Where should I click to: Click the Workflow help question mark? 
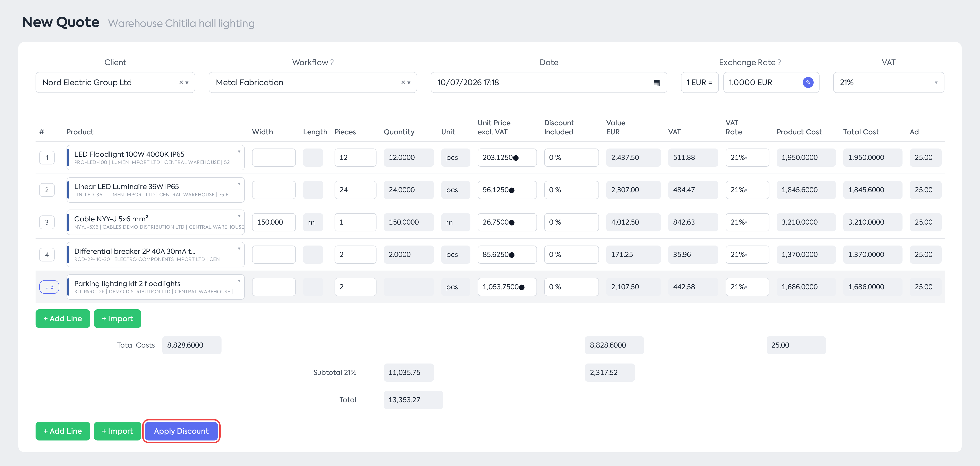(x=332, y=62)
